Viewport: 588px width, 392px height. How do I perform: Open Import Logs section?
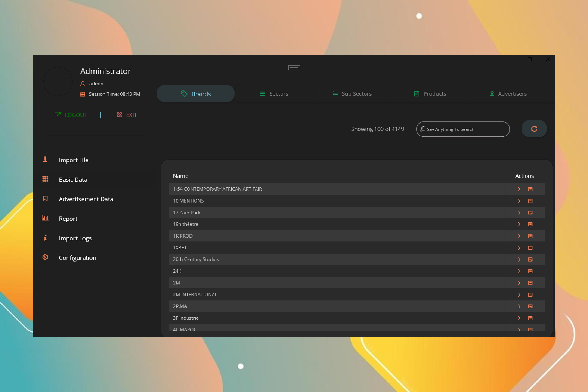pyautogui.click(x=75, y=238)
